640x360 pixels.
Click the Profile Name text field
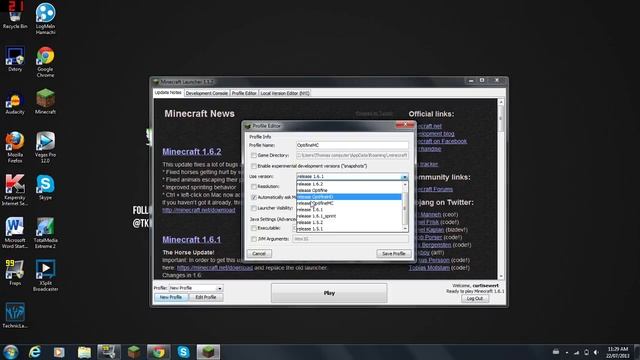[x=352, y=145]
